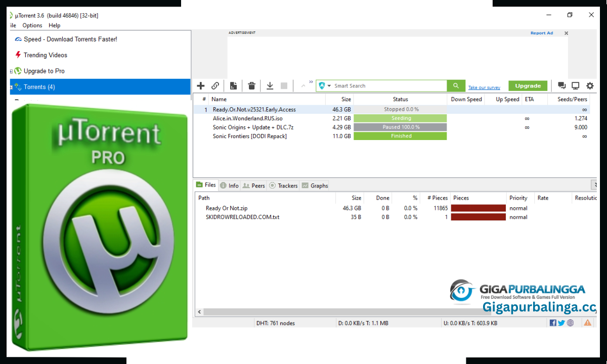Click the Stop Torrent square icon
This screenshot has width=607, height=364.
[x=284, y=86]
